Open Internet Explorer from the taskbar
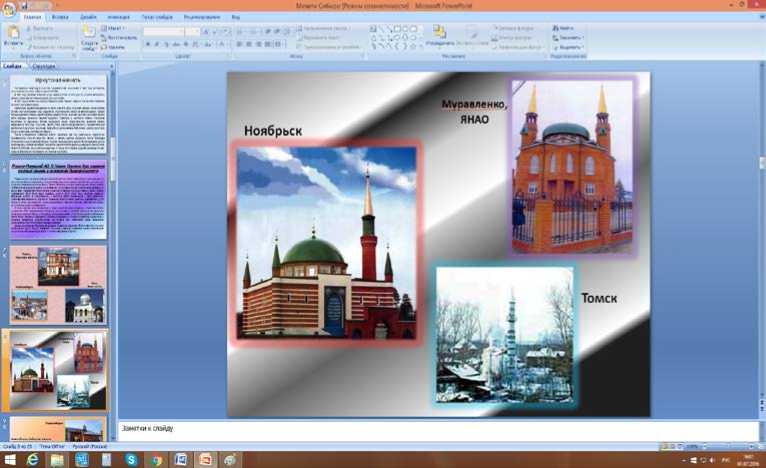 click(32, 459)
